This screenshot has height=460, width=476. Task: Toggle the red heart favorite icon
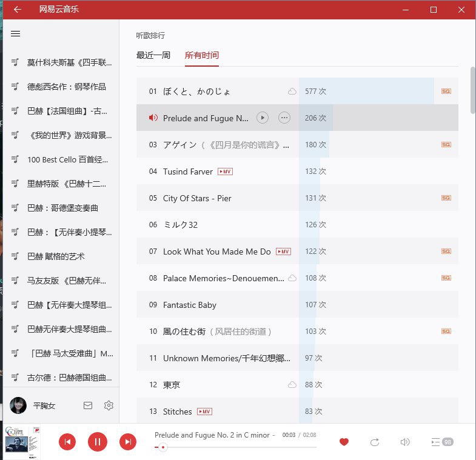344,442
